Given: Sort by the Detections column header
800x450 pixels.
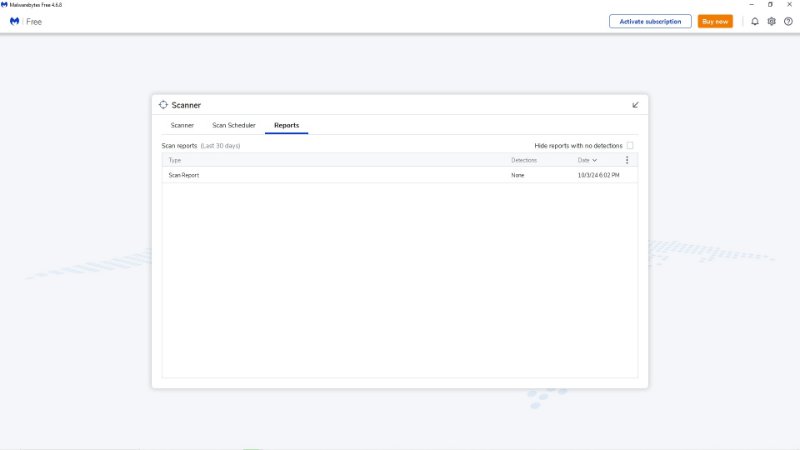Looking at the screenshot, I should click(x=524, y=160).
